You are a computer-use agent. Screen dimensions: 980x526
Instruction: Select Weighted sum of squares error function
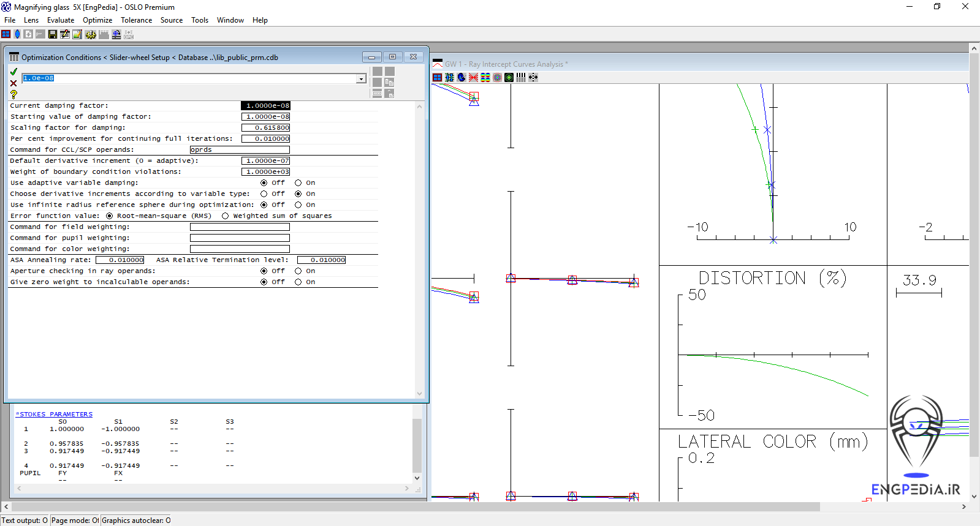[x=226, y=216]
